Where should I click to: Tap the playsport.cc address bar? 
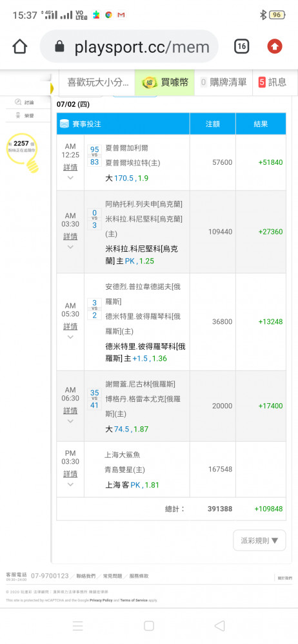click(129, 46)
